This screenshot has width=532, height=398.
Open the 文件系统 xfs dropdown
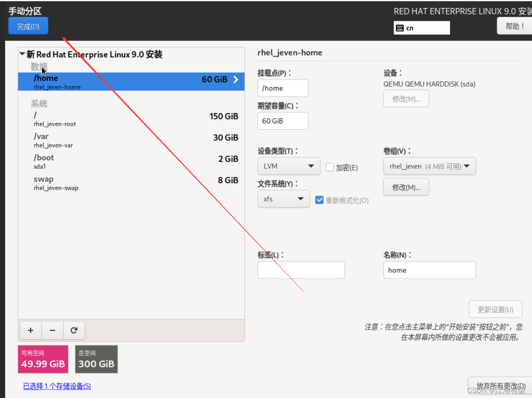(x=283, y=199)
